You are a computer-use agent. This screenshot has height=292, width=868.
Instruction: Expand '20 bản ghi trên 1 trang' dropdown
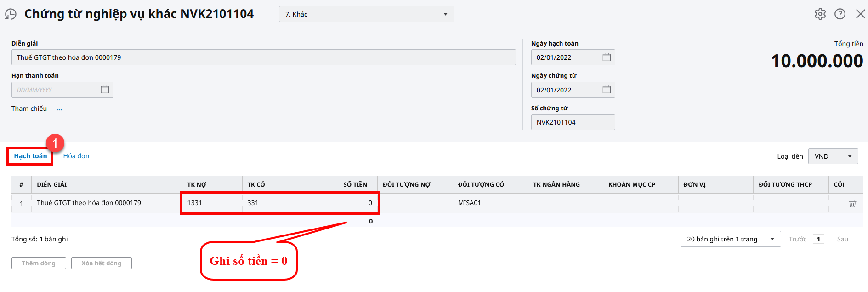(772, 239)
